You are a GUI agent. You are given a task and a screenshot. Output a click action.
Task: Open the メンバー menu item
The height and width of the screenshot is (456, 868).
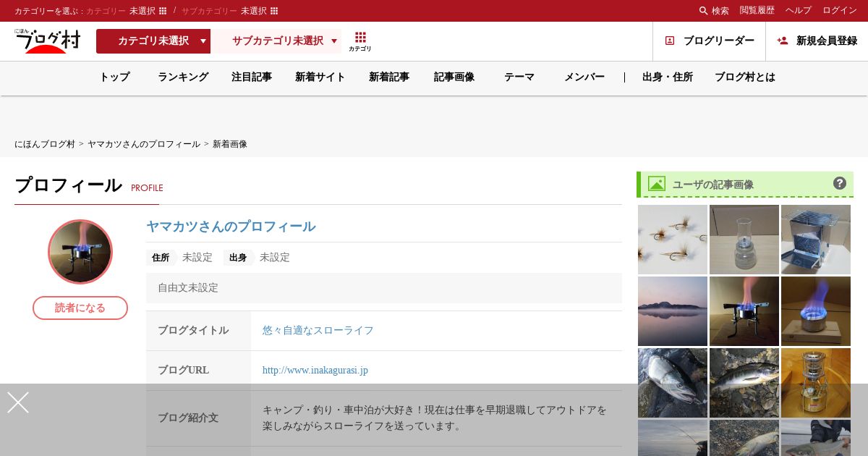tap(584, 77)
